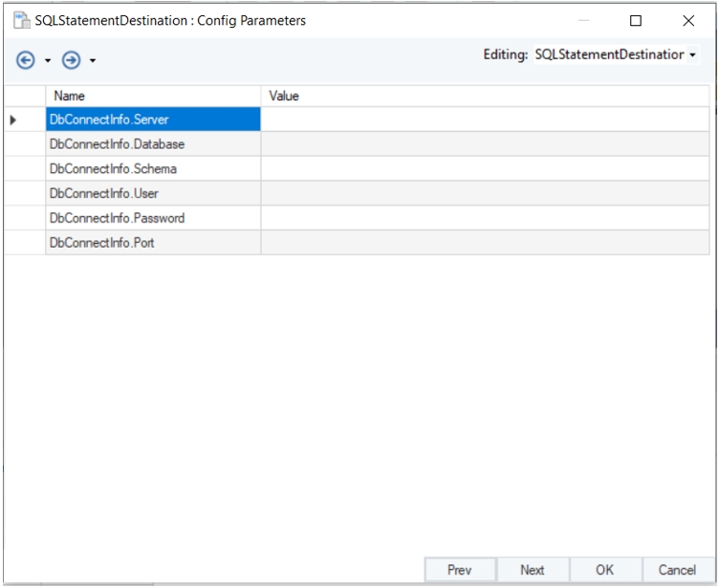The height and width of the screenshot is (588, 719).
Task: Select the DbConnectInfo.Server row indicator arrow
Action: pyautogui.click(x=14, y=120)
